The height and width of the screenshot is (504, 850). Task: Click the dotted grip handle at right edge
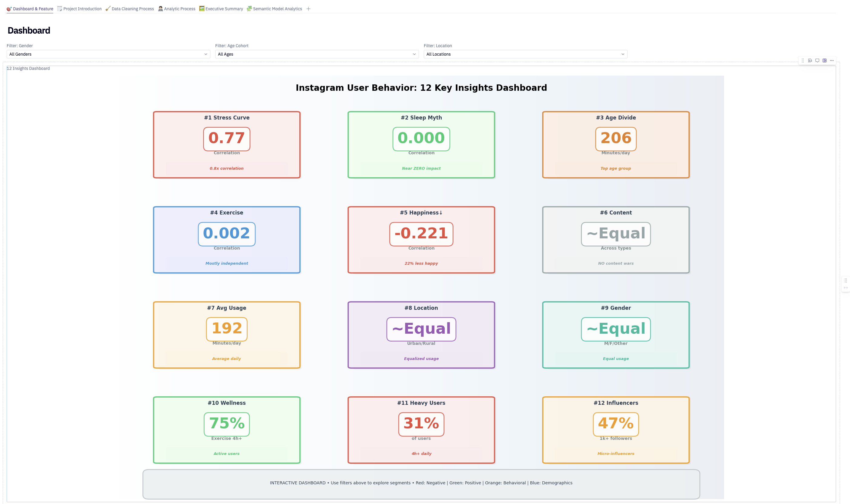(x=845, y=280)
